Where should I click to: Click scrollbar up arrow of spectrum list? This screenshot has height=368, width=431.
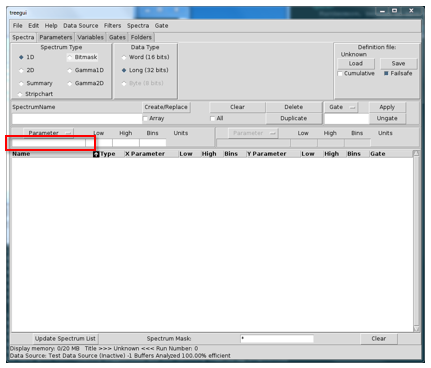[416, 153]
